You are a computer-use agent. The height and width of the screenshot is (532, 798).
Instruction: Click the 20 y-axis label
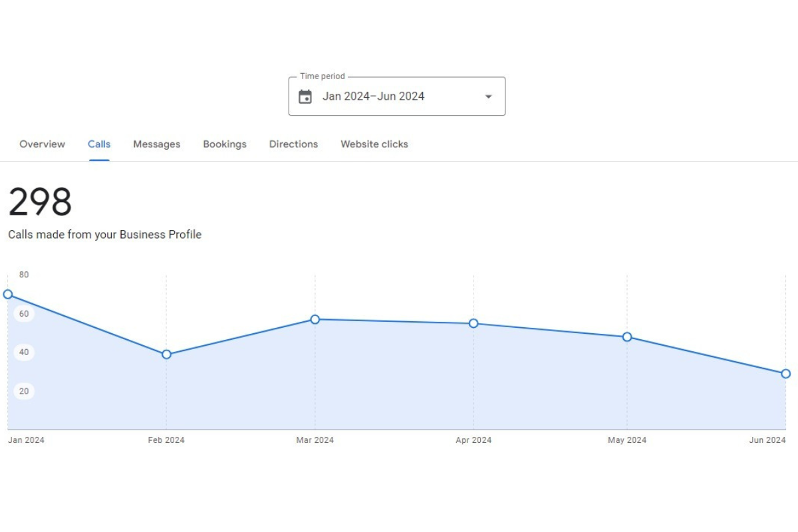tap(24, 391)
